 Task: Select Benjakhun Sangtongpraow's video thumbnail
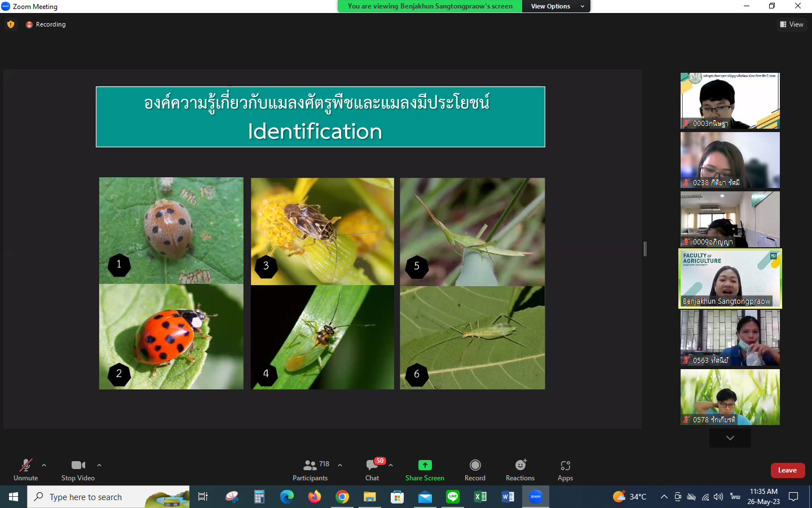coord(730,278)
